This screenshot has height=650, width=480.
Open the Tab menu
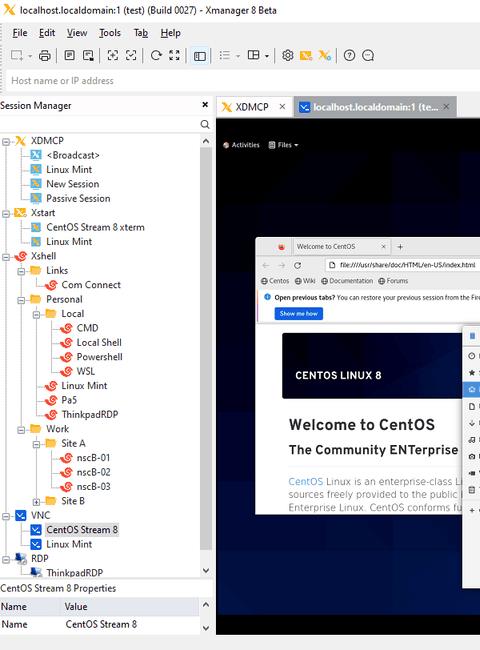coord(141,33)
